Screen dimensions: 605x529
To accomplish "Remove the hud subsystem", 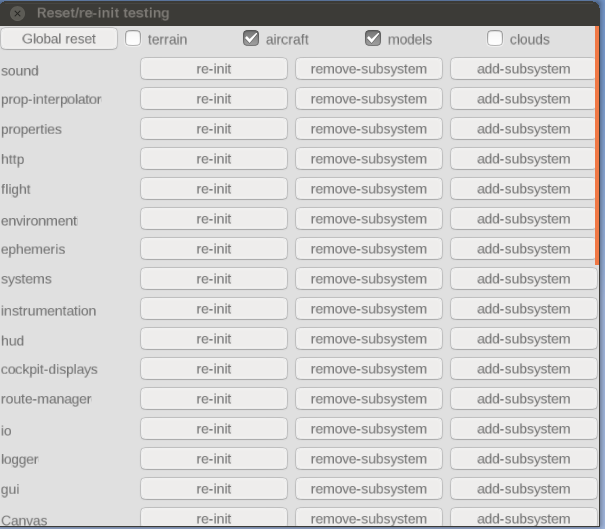I will click(x=369, y=339).
